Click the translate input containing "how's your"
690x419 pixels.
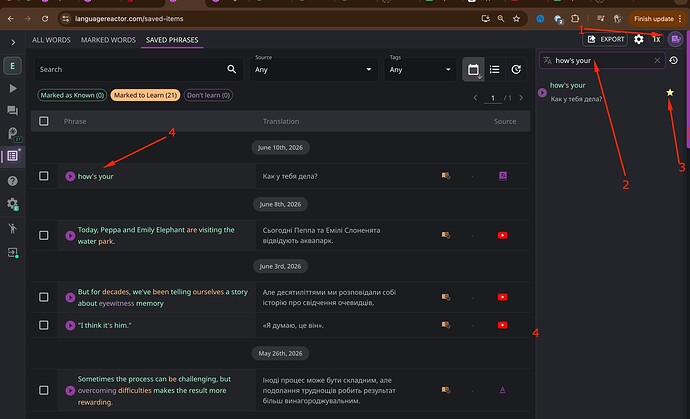[x=602, y=60]
